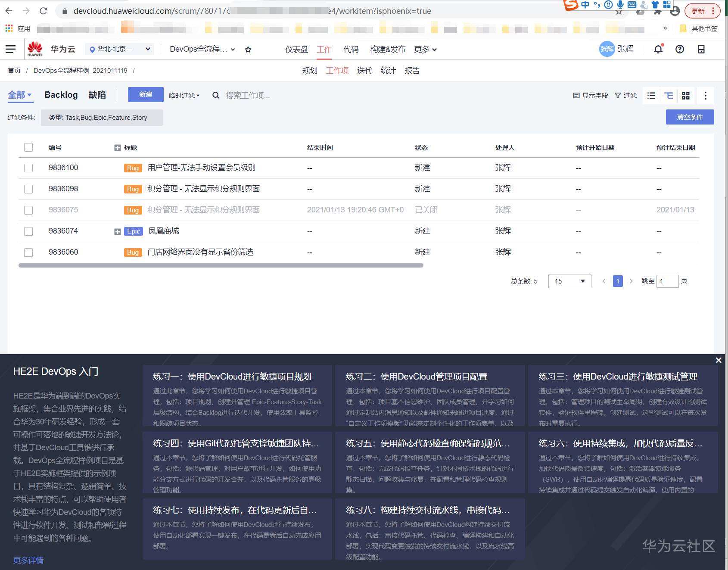Switch to the 统计 sub-tab
This screenshot has height=570, width=728.
388,71
